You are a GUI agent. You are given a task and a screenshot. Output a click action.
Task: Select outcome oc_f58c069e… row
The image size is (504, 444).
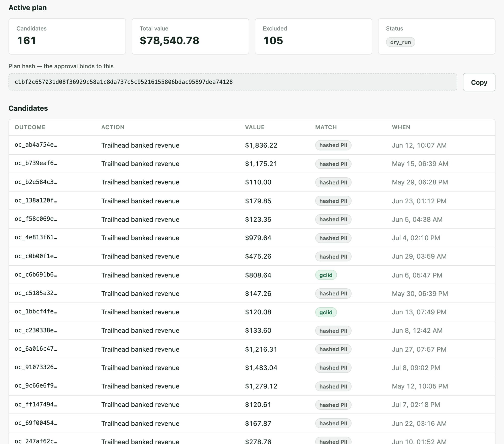[252, 219]
